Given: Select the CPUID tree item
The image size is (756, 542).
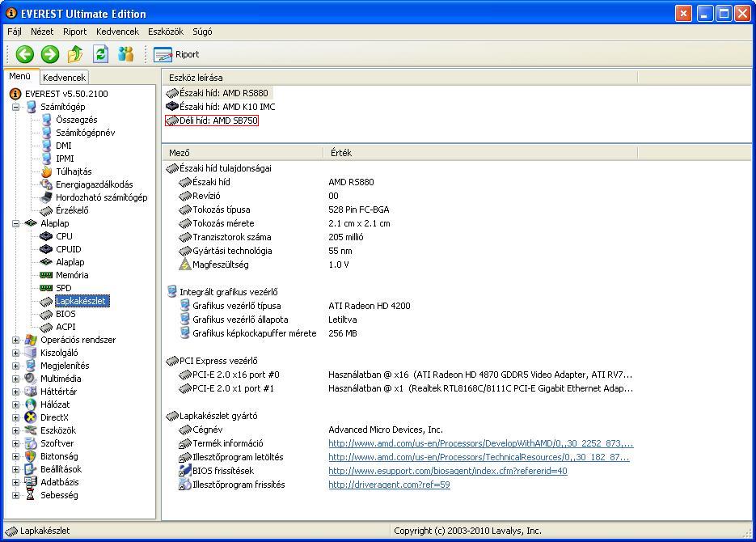Looking at the screenshot, I should (69, 249).
